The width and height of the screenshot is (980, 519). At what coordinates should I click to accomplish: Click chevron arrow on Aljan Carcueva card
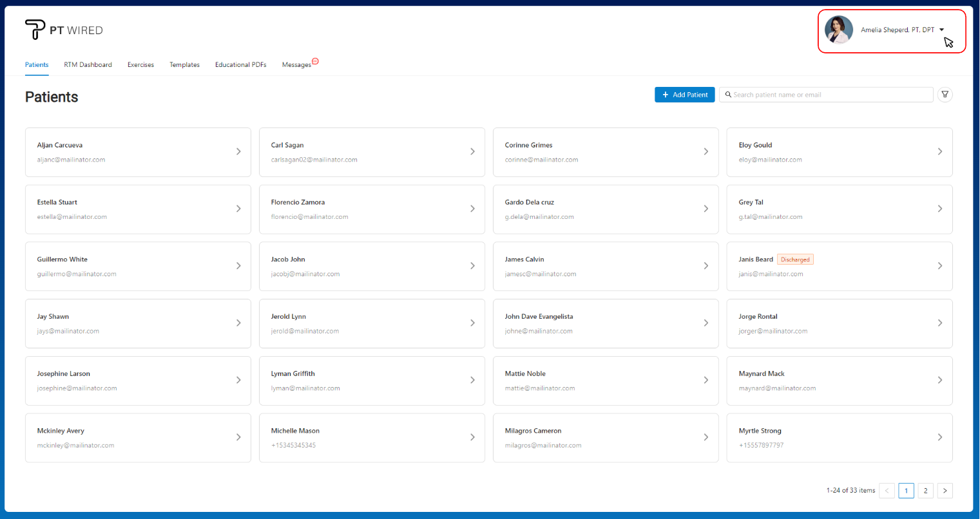pos(238,152)
